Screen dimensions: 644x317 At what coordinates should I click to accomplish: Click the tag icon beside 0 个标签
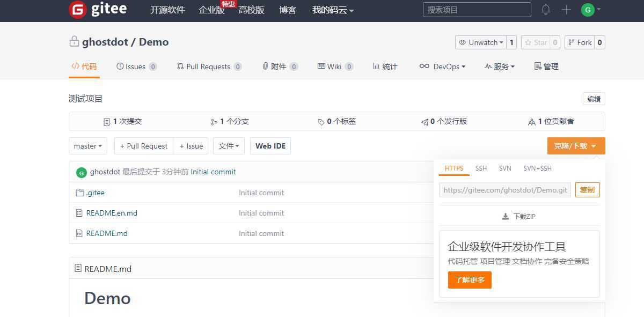tap(321, 122)
